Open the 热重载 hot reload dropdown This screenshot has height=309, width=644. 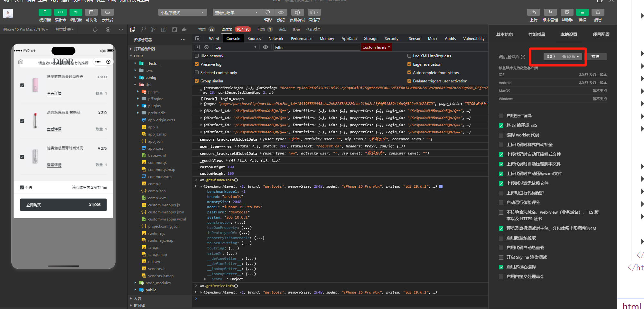coord(64,29)
